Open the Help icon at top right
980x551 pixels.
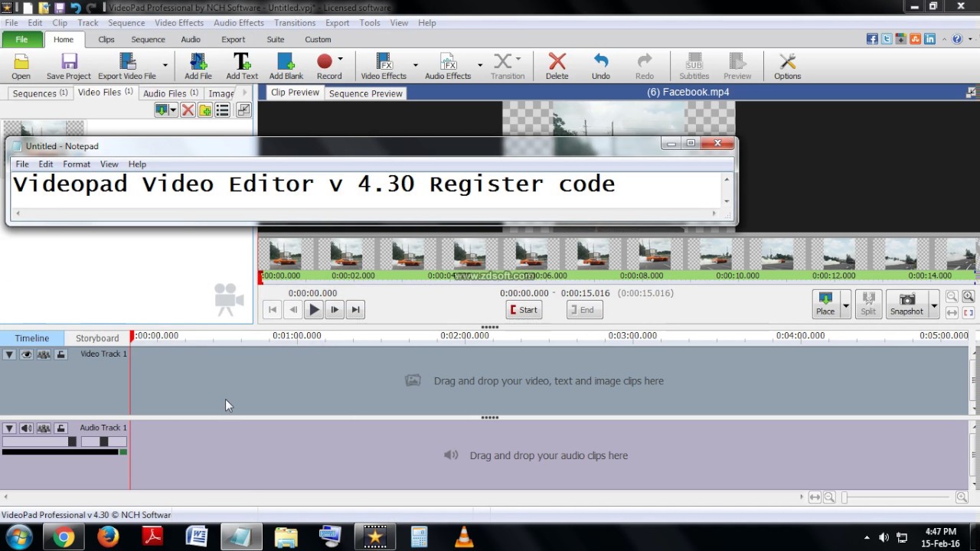[x=957, y=39]
